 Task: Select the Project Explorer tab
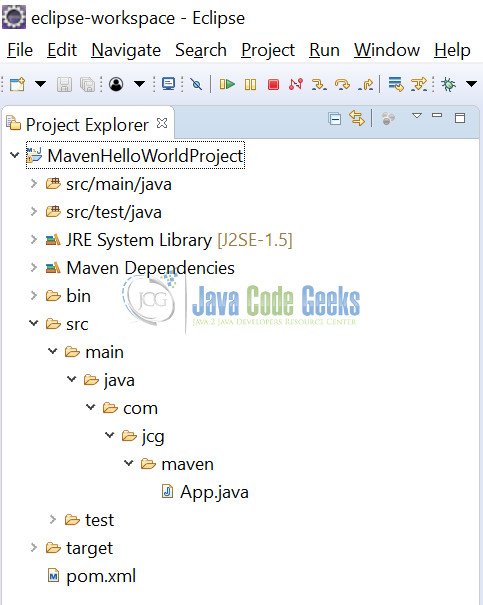coord(87,125)
